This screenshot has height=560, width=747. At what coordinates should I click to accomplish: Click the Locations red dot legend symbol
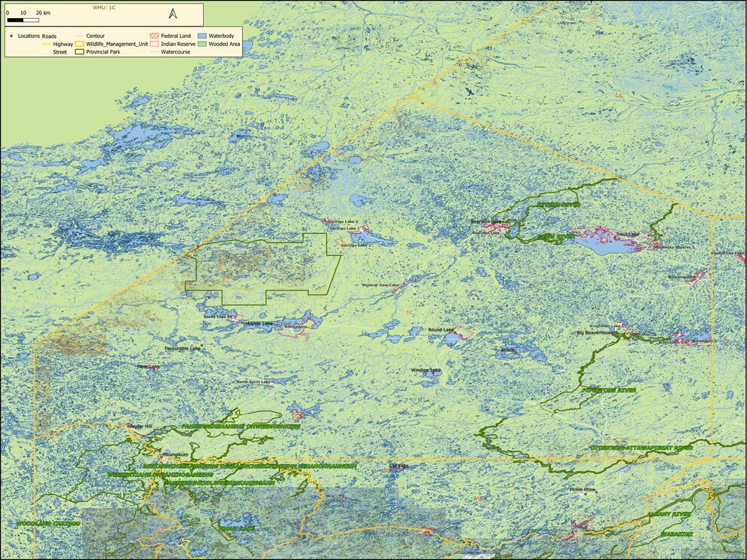(x=11, y=35)
